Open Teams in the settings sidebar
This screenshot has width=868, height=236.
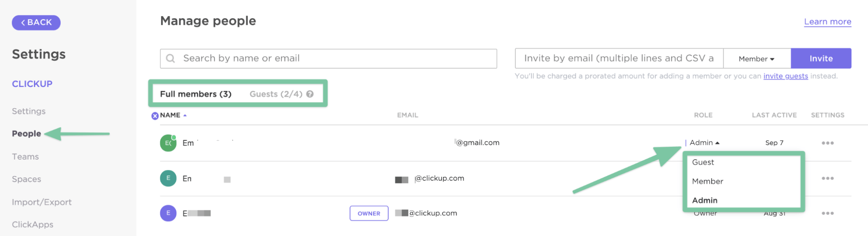[25, 156]
